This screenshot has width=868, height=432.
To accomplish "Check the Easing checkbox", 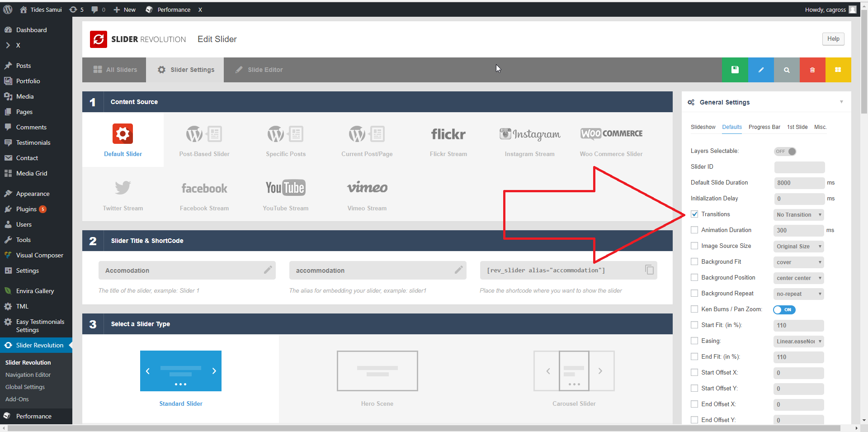I will [x=694, y=341].
